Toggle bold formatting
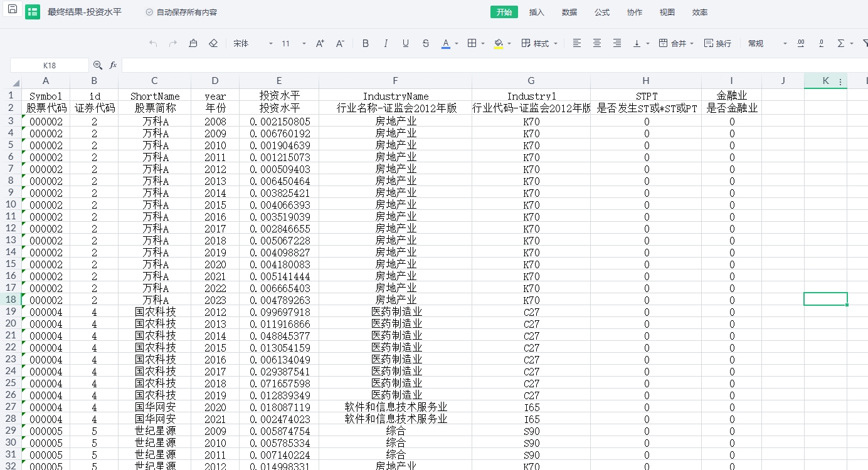868x470 pixels. pyautogui.click(x=366, y=43)
